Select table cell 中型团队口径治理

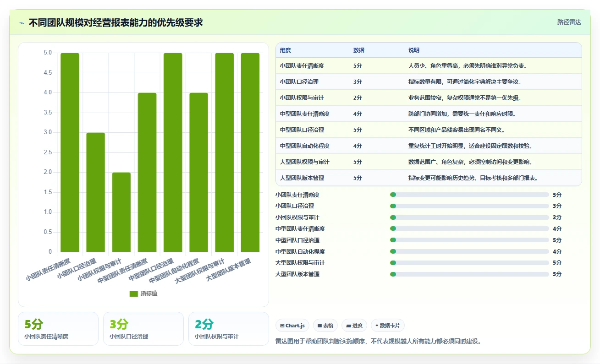(x=302, y=130)
